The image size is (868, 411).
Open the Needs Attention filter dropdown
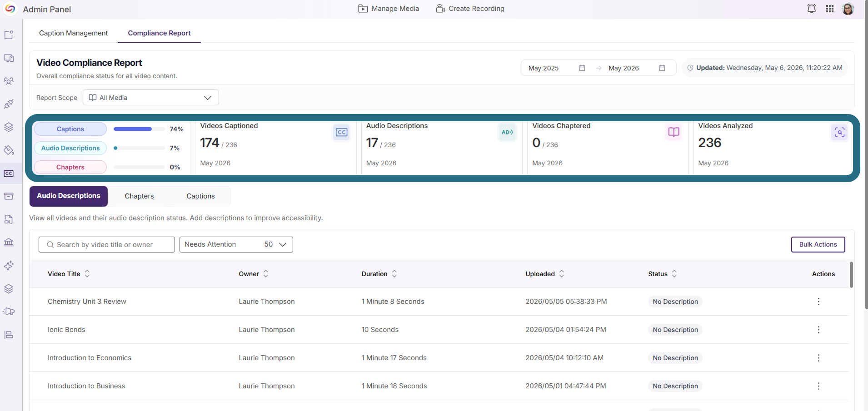236,244
